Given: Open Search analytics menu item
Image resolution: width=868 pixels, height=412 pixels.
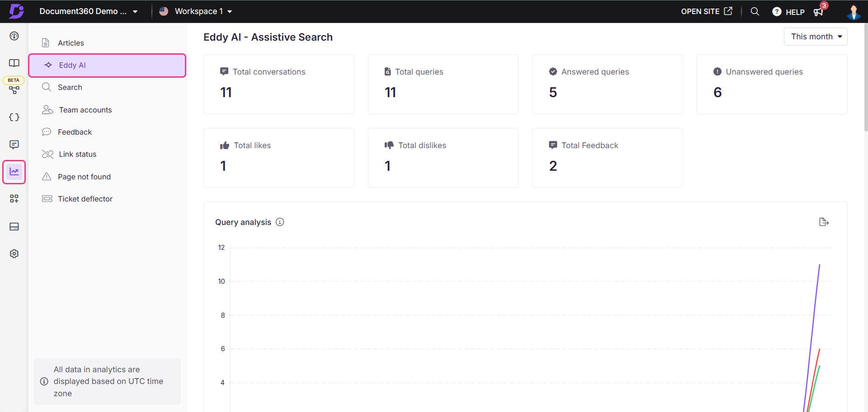Looking at the screenshot, I should tap(107, 87).
